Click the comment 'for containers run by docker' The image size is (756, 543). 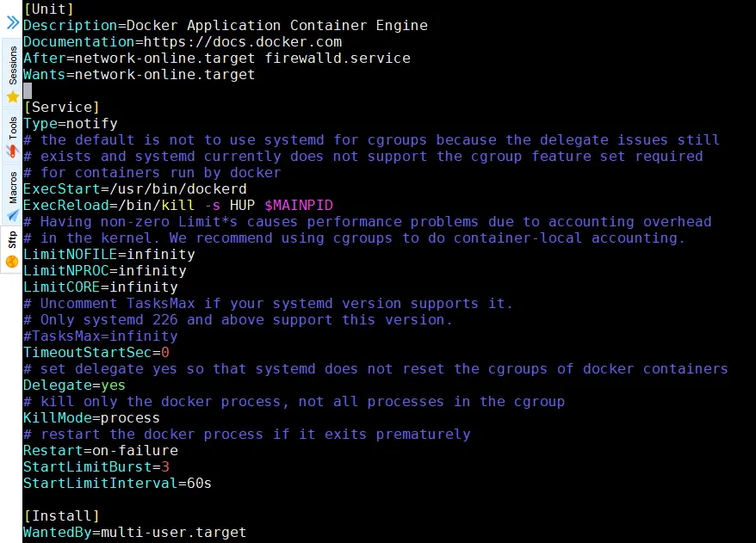(x=152, y=172)
